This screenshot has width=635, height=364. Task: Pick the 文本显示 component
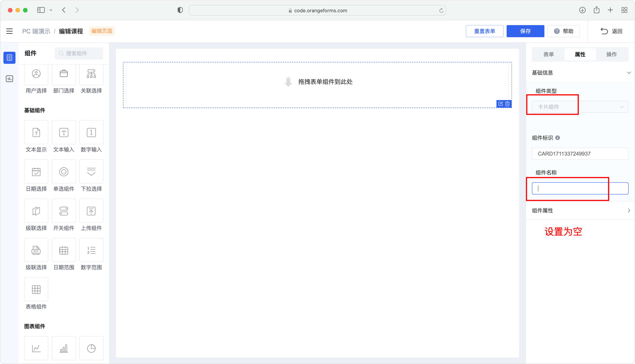[36, 132]
